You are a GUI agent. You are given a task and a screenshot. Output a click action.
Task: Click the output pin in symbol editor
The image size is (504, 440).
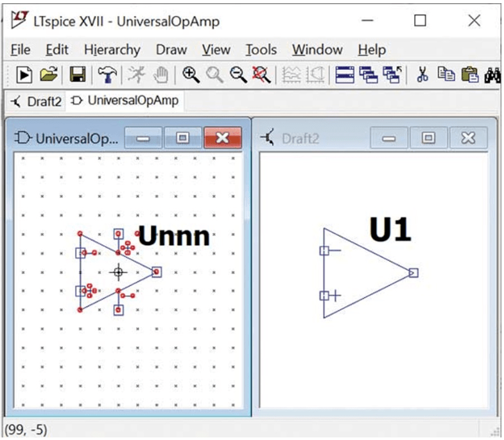point(157,272)
